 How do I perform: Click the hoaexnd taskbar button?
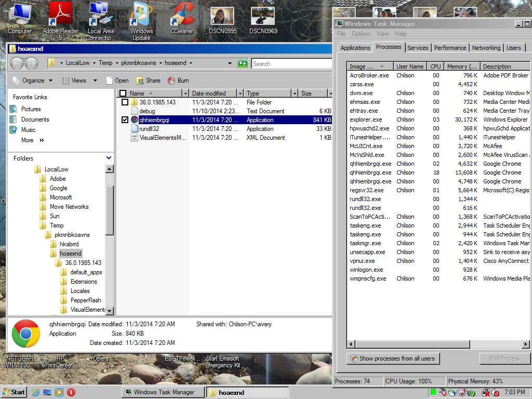[248, 393]
